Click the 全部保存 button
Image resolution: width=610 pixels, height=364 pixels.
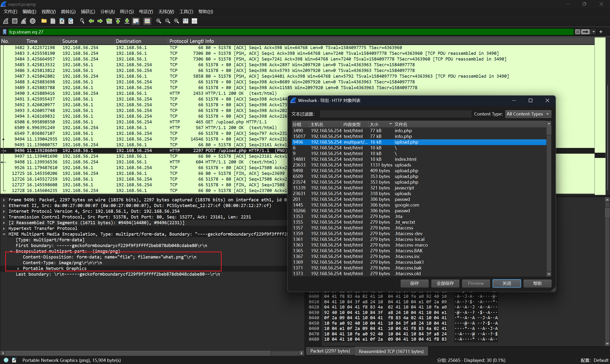[x=445, y=283]
